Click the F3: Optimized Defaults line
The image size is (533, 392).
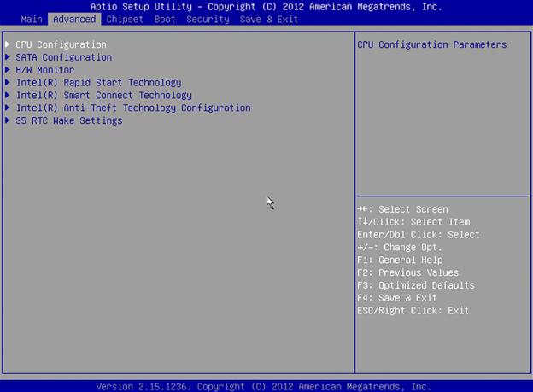pyautogui.click(x=416, y=285)
